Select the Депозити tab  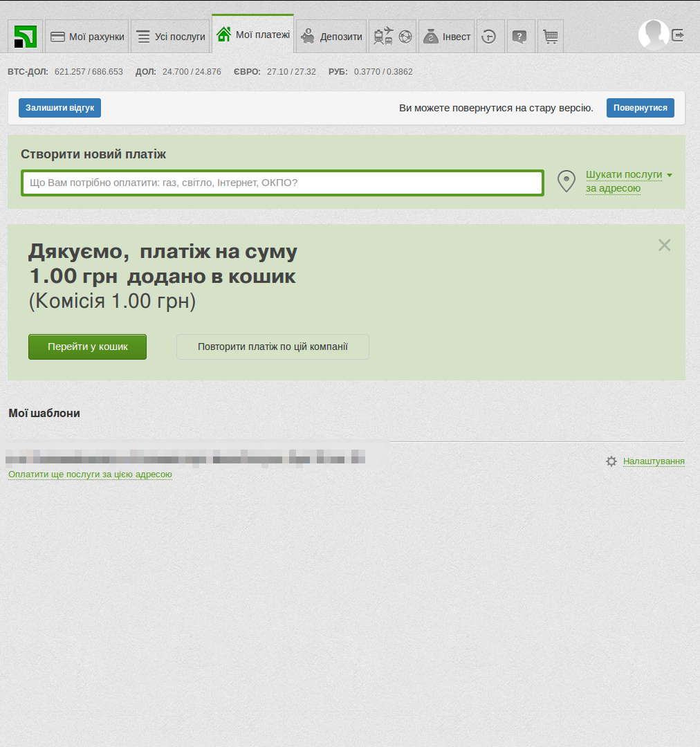pos(332,37)
